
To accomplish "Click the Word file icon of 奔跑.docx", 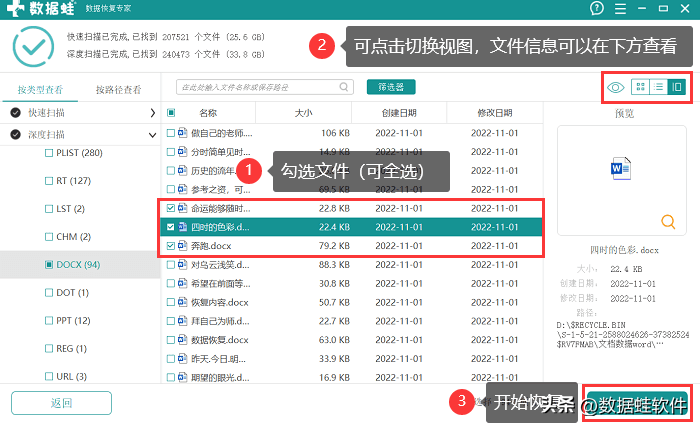I will 182,245.
